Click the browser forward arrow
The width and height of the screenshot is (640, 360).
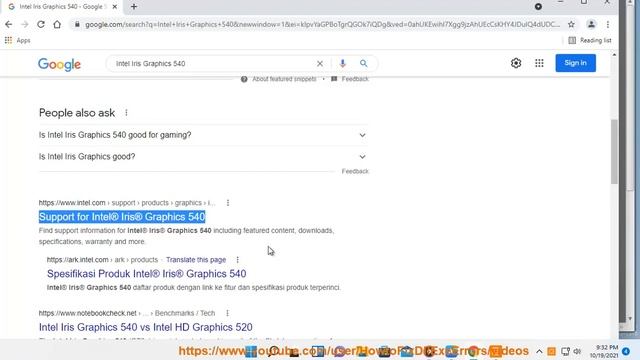(x=24, y=24)
